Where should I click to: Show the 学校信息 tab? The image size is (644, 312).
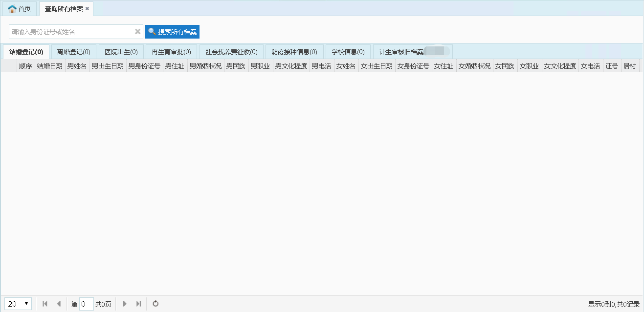click(348, 52)
